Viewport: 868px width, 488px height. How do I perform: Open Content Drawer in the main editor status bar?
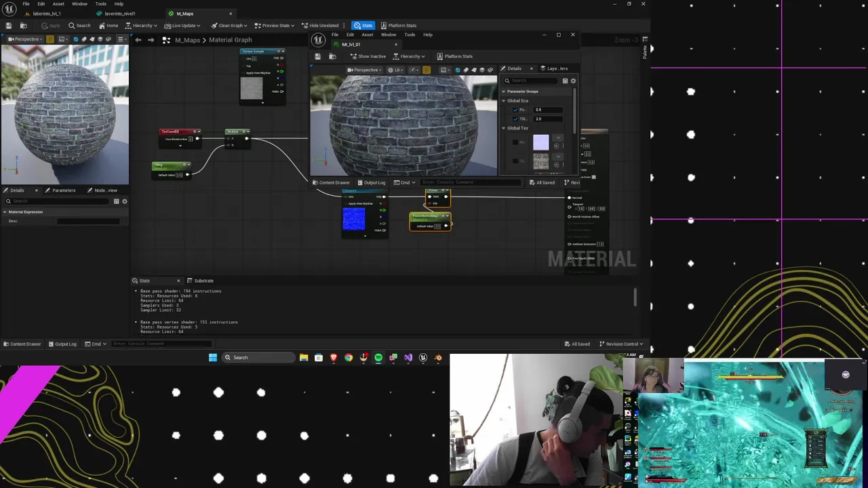(x=22, y=344)
